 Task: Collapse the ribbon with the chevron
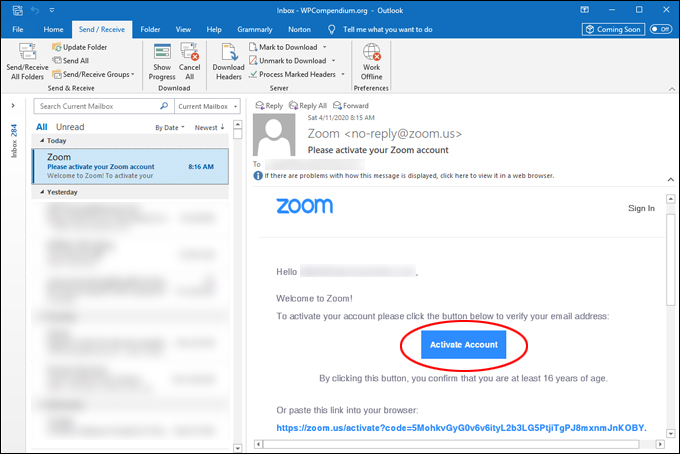(x=672, y=89)
